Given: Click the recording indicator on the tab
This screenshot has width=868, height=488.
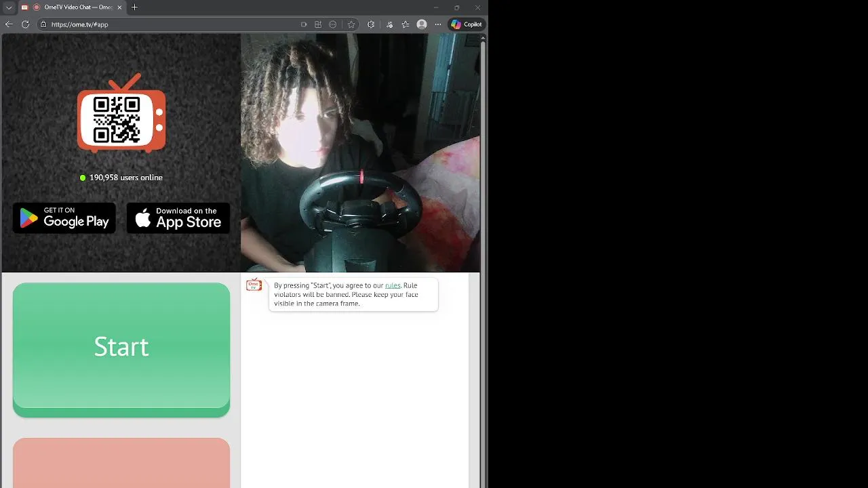Looking at the screenshot, I should [x=37, y=7].
